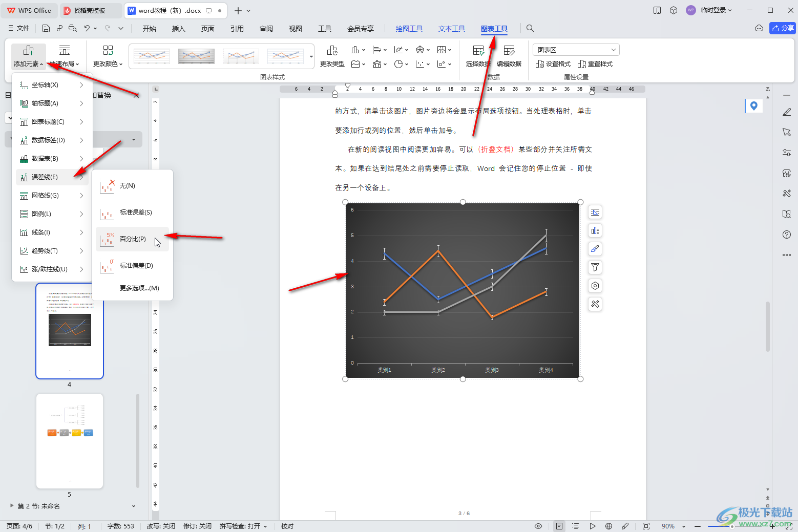
Task: Open the 添加元素 dropdown
Action: point(29,56)
